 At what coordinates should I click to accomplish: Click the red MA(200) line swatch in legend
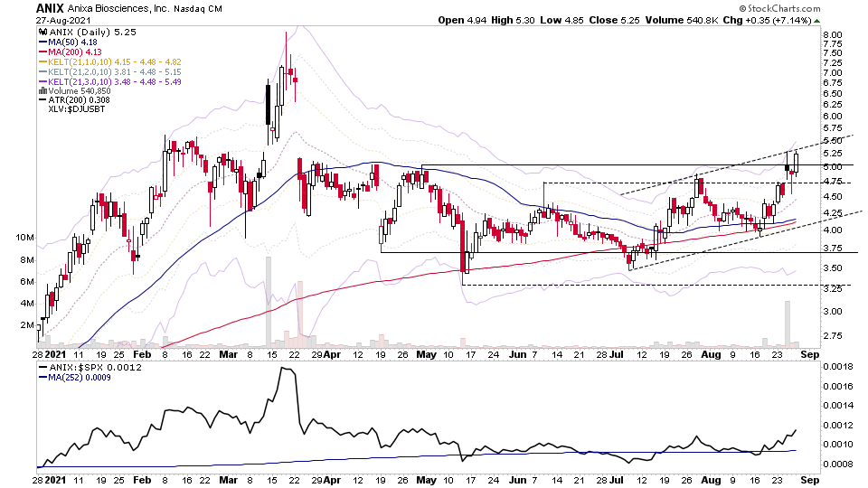click(x=42, y=52)
